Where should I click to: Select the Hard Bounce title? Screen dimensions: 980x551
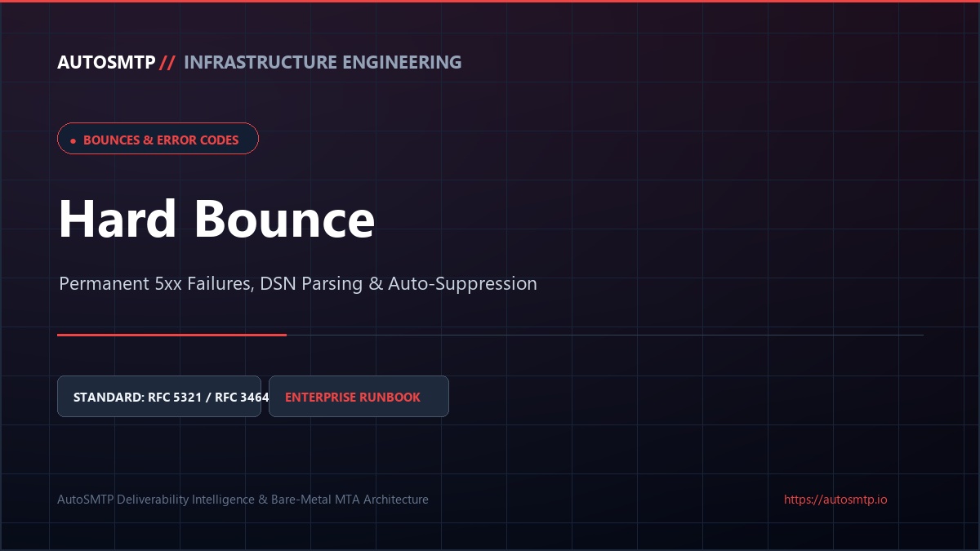216,219
